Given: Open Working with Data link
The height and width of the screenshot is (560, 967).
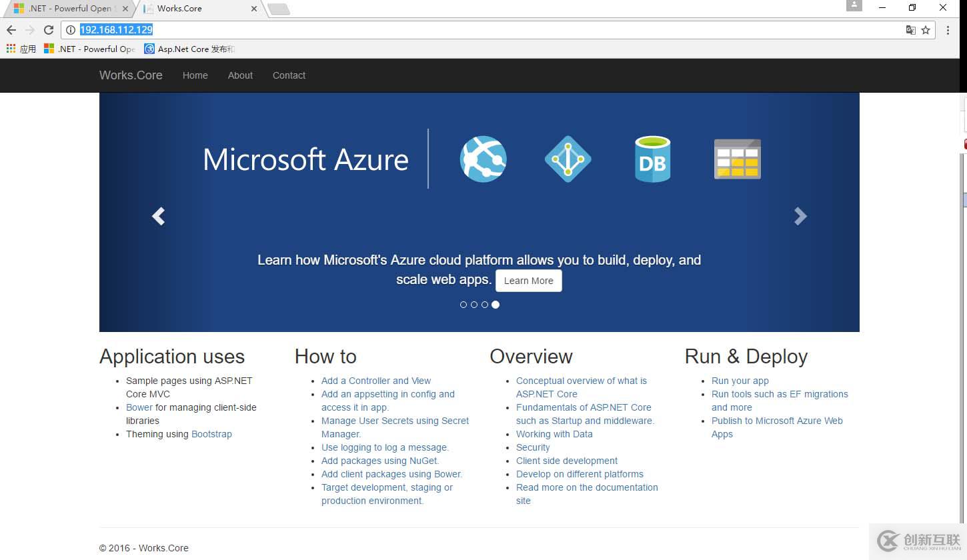Looking at the screenshot, I should pyautogui.click(x=554, y=434).
